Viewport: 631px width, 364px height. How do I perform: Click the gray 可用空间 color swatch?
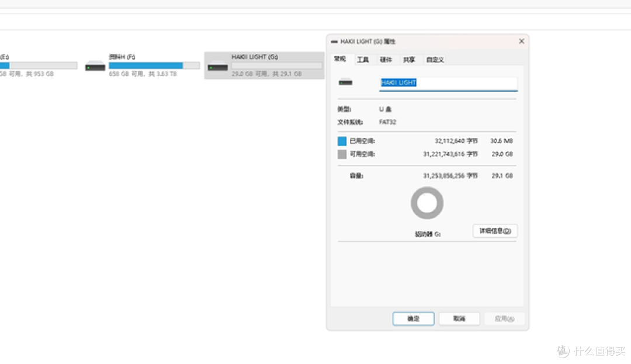coord(342,154)
